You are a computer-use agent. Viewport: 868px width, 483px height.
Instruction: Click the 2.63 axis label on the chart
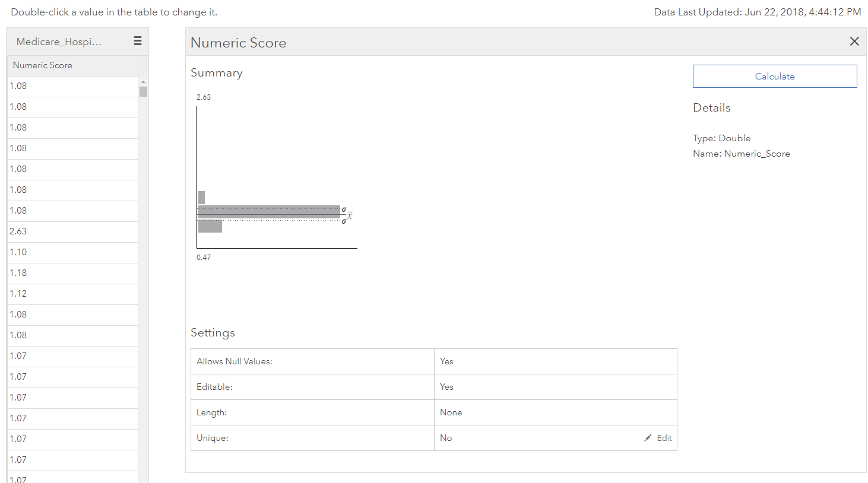(x=204, y=97)
